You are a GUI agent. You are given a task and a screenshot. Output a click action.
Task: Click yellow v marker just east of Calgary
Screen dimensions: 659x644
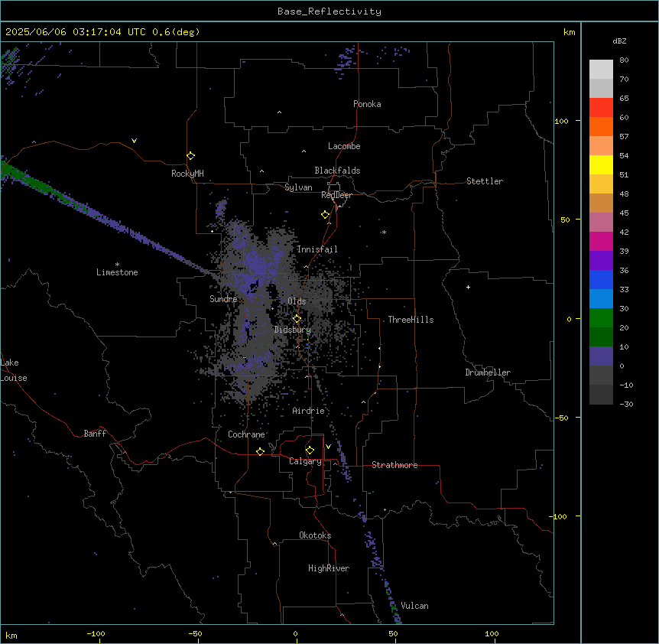328,447
